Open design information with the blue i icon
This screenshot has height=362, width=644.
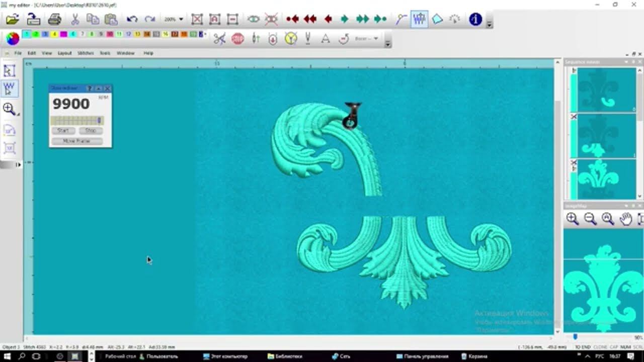[475, 20]
